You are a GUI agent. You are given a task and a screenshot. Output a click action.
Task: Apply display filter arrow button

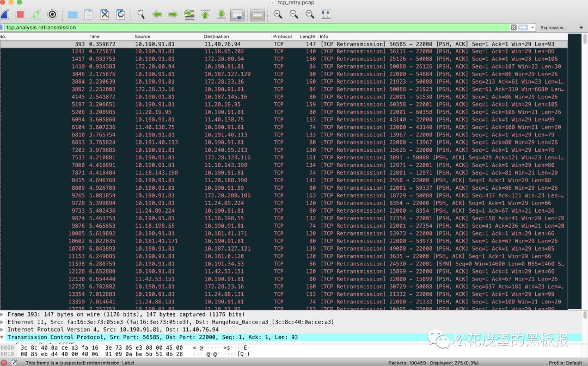pos(523,27)
